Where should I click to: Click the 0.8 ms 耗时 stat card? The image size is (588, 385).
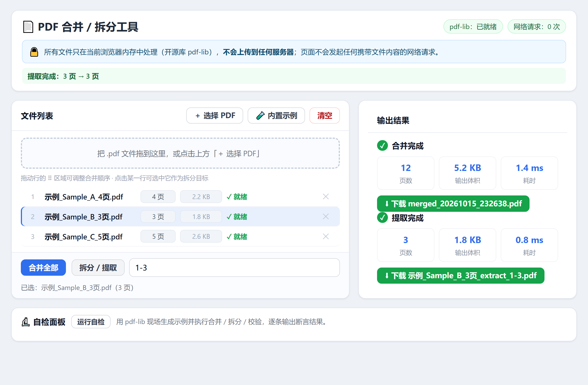[x=529, y=245]
